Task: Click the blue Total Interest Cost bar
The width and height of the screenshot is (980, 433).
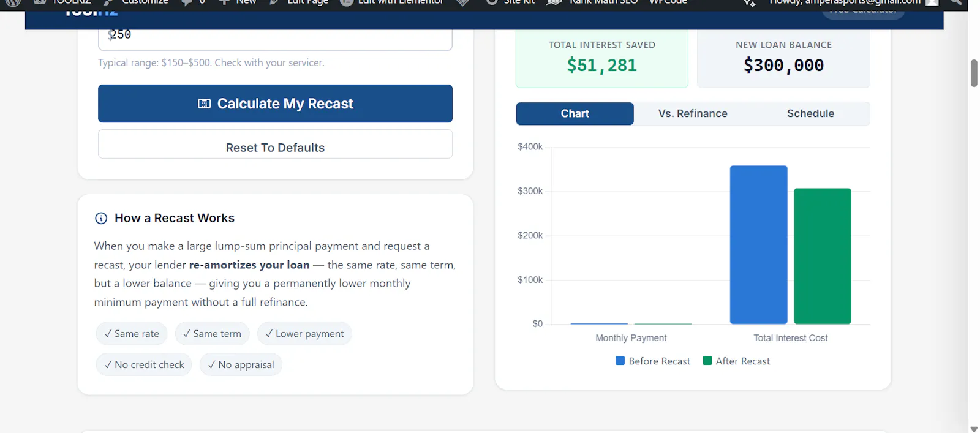Action: (758, 245)
